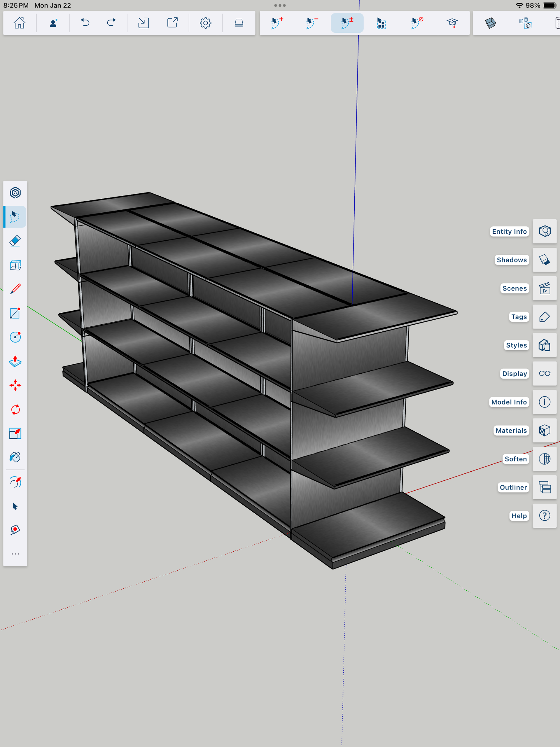This screenshot has width=560, height=747.
Task: Open the Outliner panel
Action: [544, 487]
